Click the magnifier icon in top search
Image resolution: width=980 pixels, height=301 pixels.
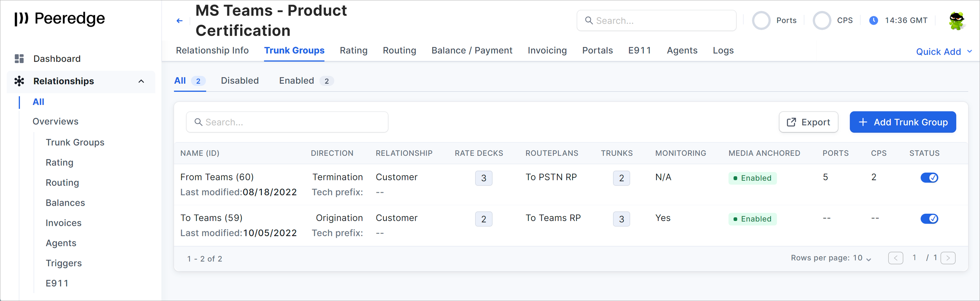pos(589,21)
